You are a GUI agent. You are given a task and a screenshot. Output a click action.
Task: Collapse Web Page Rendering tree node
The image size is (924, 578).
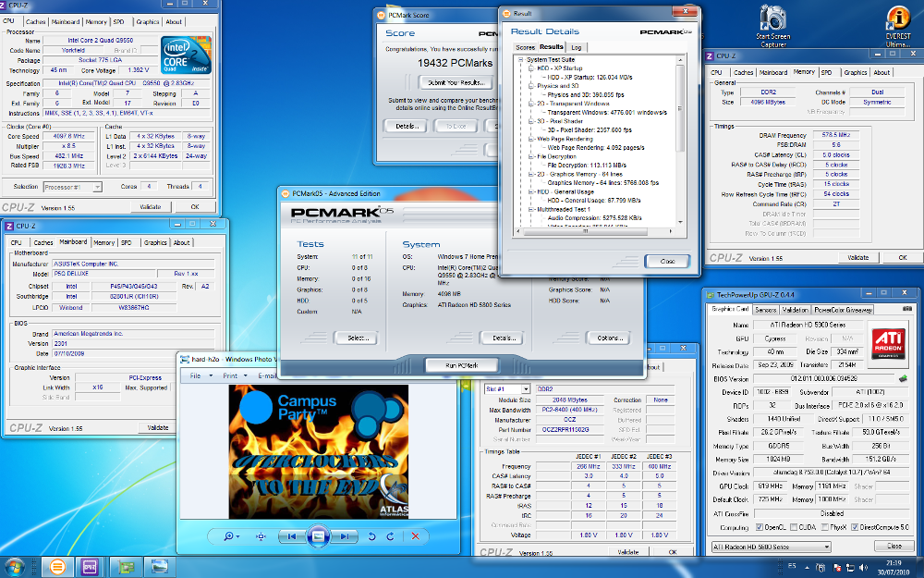coord(530,140)
